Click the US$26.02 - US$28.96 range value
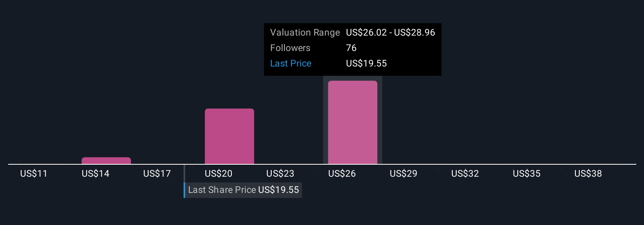The image size is (644, 225). (x=391, y=32)
